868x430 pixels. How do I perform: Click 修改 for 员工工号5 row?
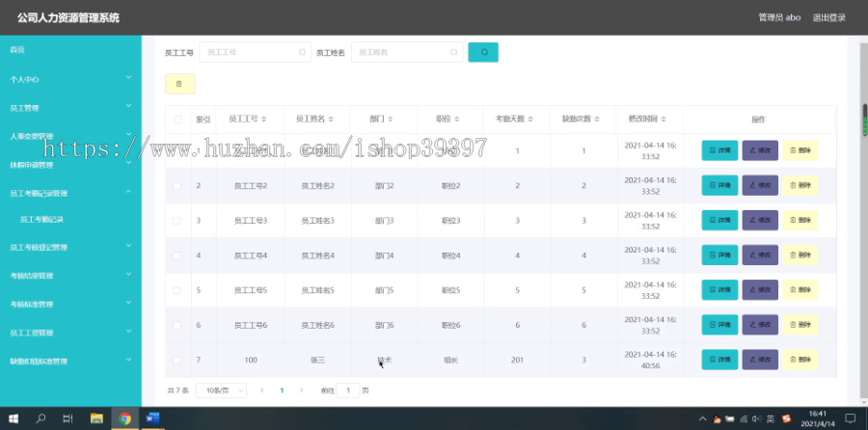(x=760, y=290)
